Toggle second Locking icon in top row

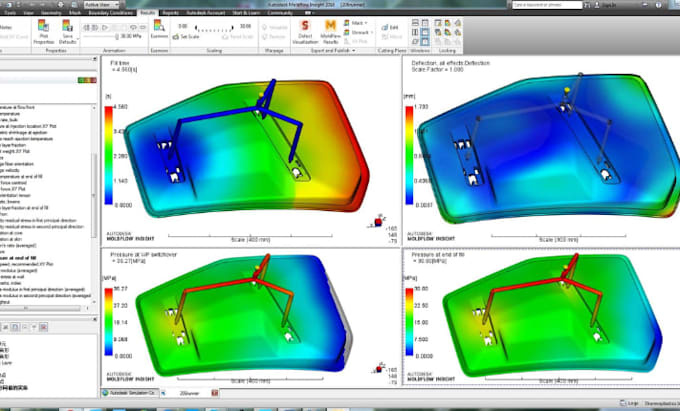448,23
